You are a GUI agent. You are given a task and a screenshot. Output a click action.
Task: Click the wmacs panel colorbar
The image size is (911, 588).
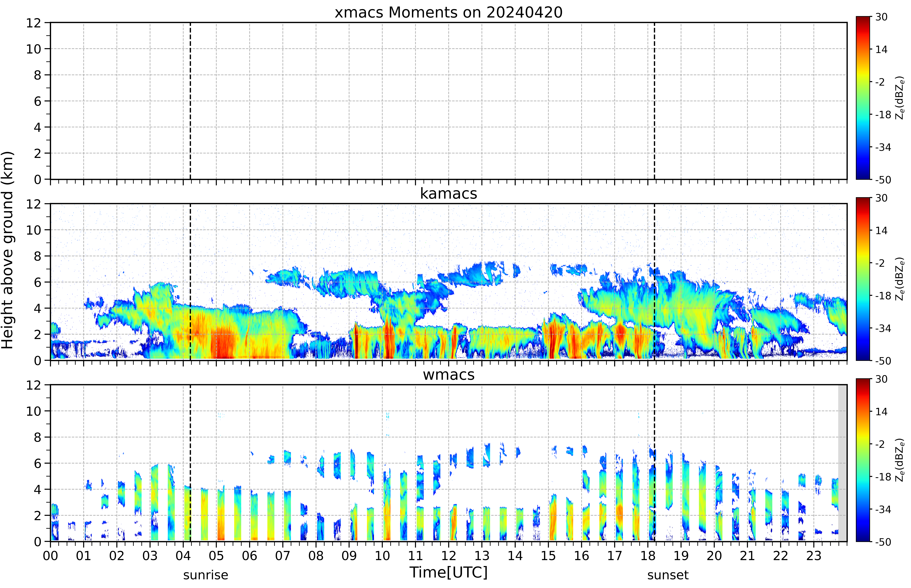[x=863, y=460]
